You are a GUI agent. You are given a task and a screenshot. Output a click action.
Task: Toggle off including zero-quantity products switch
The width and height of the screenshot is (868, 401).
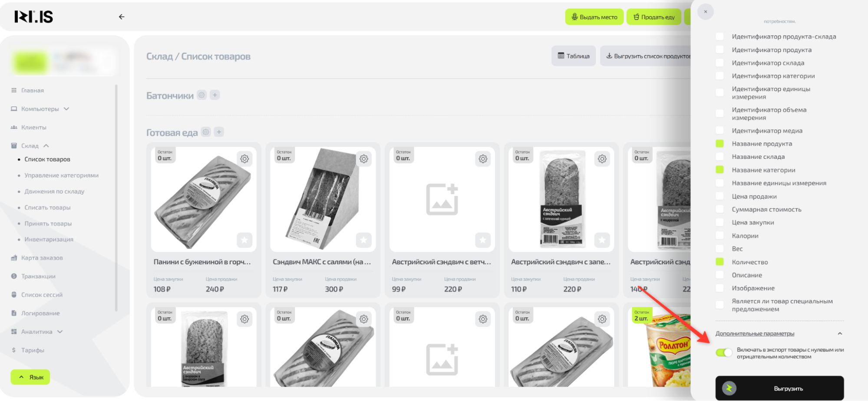pos(724,353)
